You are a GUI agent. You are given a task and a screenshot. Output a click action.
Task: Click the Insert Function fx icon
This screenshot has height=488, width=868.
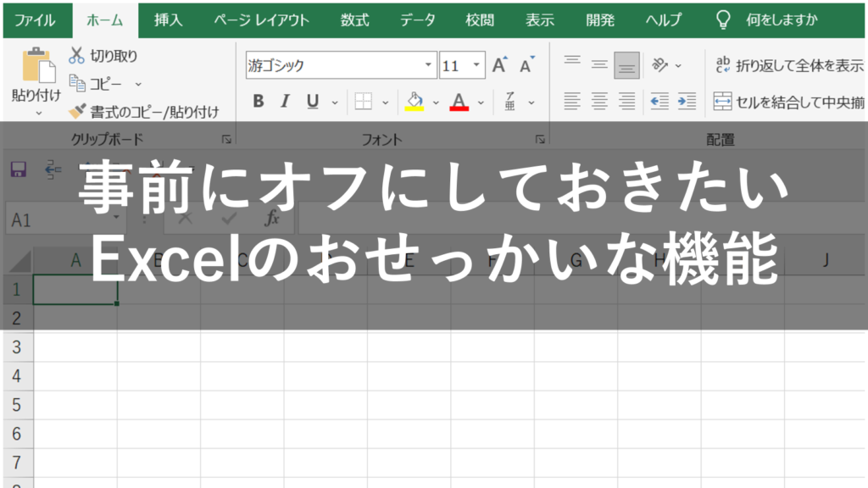click(x=272, y=219)
